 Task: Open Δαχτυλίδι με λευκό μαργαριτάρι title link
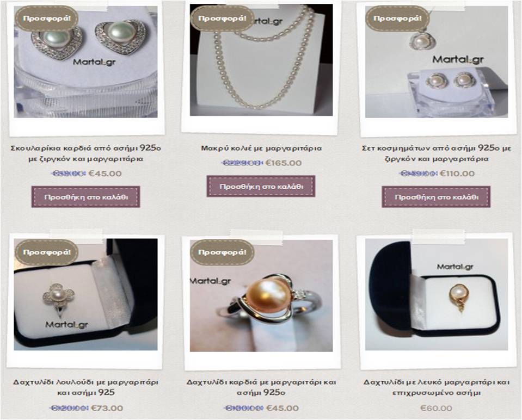436,387
